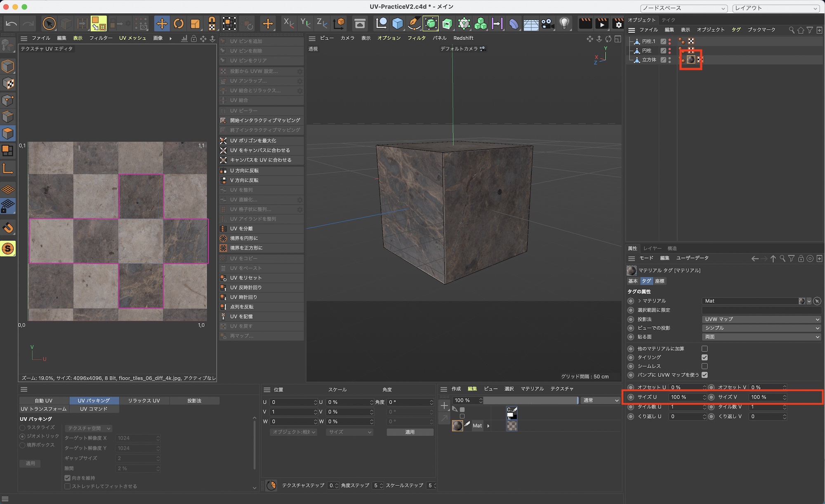825x504 pixels.
Task: Toggle the タイリング checkbox
Action: click(705, 358)
